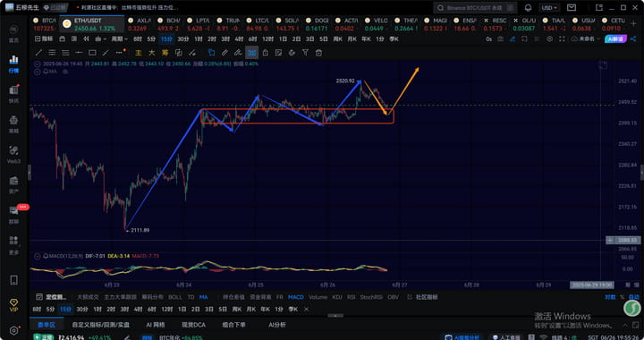Select the rectangle drawing tool
This screenshot has height=340, width=644.
pyautogui.click(x=92, y=53)
